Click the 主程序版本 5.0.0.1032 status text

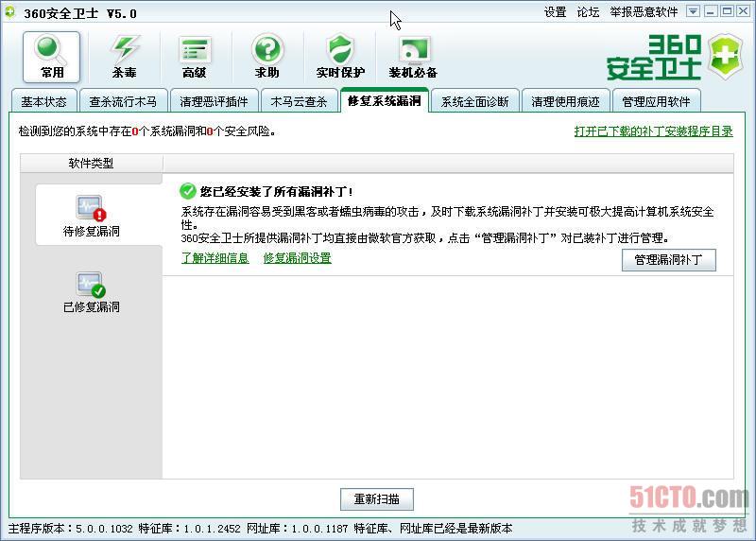click(x=70, y=529)
